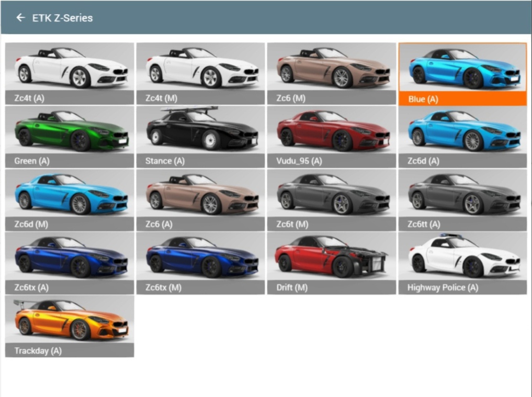Image resolution: width=532 pixels, height=397 pixels.
Task: Select the highlighted Blue (A) configuration
Action: tap(462, 68)
